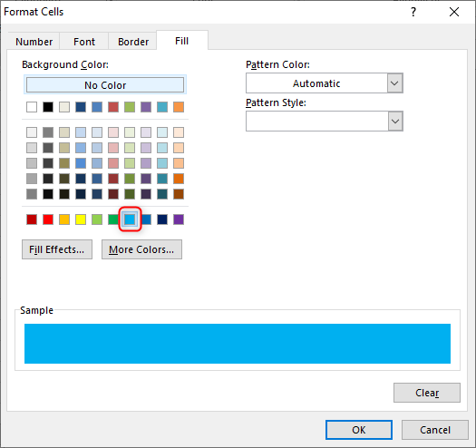Pick the black theme color swatch

(48, 107)
